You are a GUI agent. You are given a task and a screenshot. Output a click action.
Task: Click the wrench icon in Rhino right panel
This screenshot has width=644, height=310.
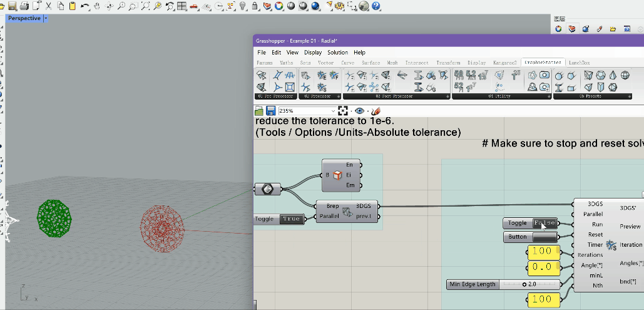click(x=599, y=29)
